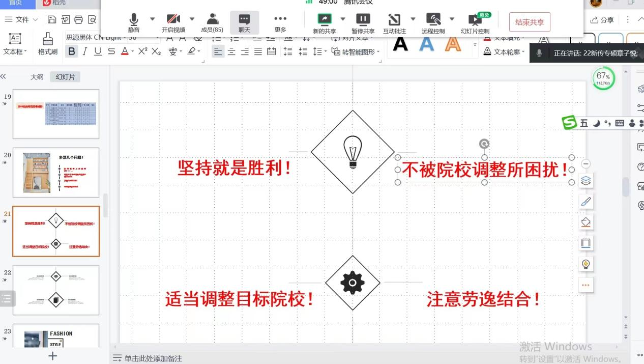Click the lightbulb icon in floating toolbar
Screen dimensions: 644x364
586,264
